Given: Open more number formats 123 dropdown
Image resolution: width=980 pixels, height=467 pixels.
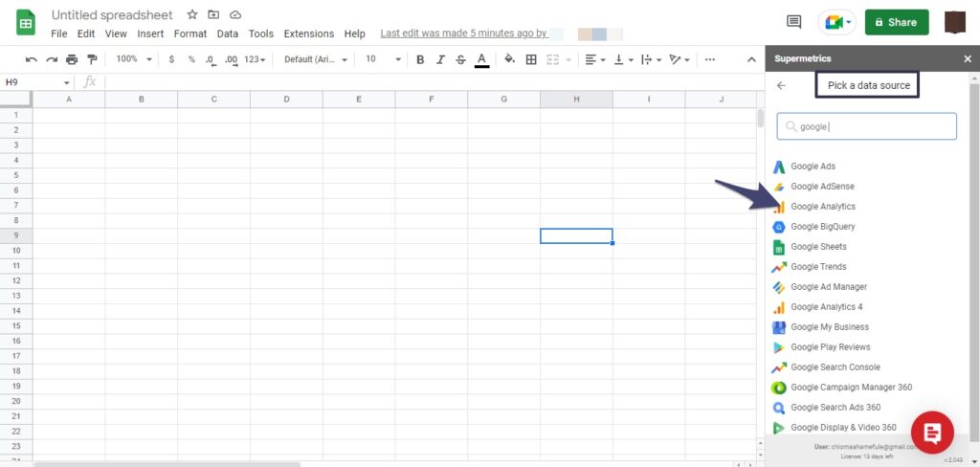Looking at the screenshot, I should [x=255, y=59].
